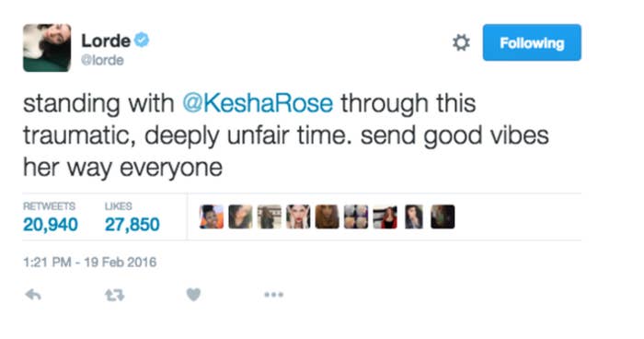Click the last dark liker avatar

(443, 216)
